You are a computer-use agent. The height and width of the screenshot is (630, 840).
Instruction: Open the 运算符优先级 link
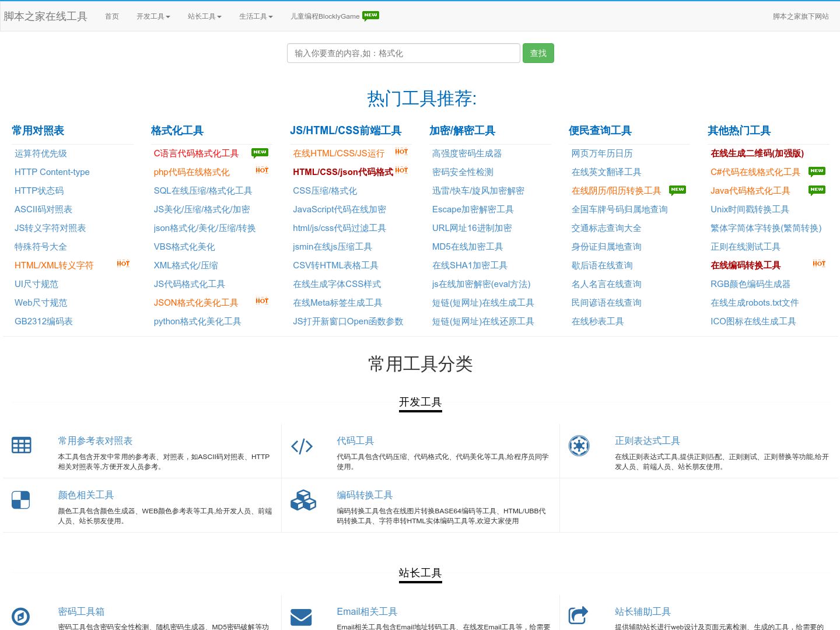41,153
